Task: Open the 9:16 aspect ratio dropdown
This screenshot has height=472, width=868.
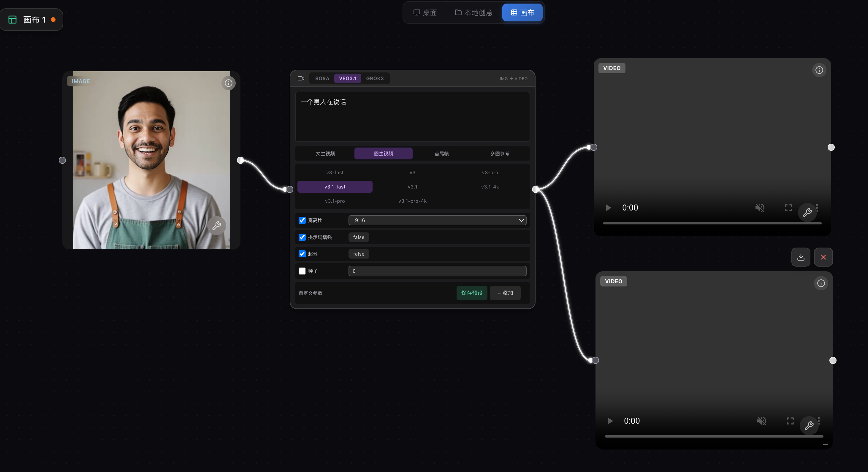Action: click(437, 220)
